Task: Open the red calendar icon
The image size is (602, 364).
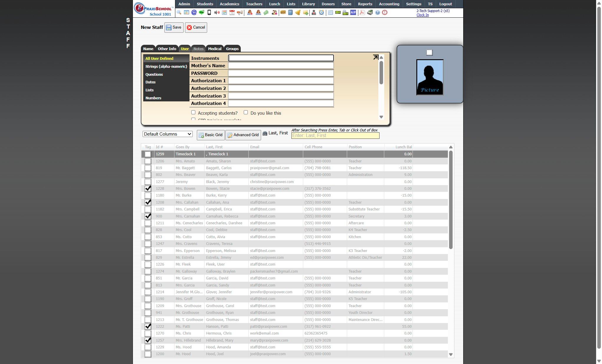Action: pyautogui.click(x=232, y=12)
